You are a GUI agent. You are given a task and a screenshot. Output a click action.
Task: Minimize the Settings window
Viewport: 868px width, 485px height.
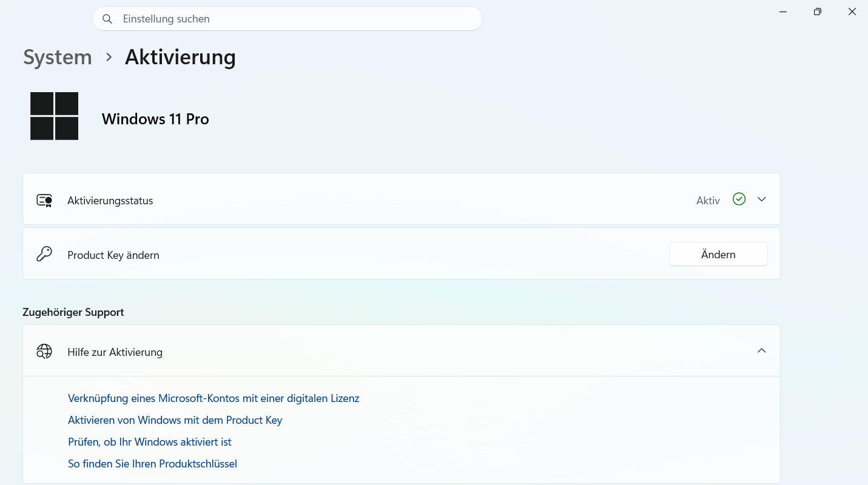[783, 12]
